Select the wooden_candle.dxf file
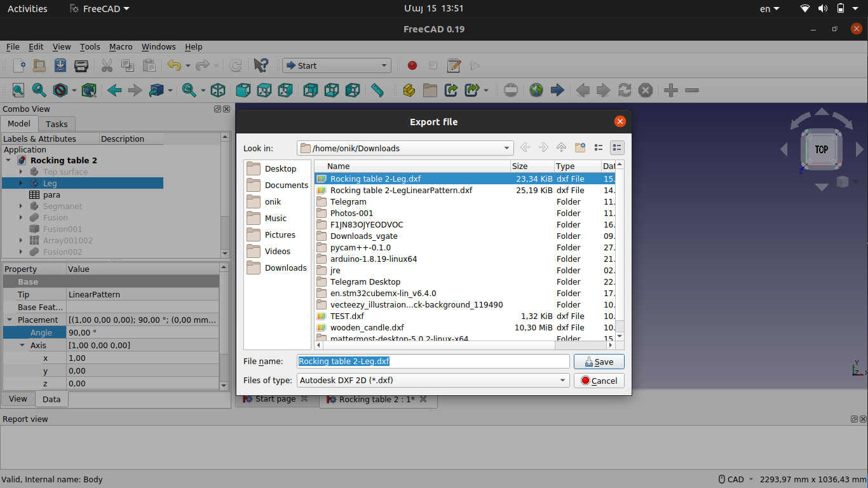Image resolution: width=868 pixels, height=488 pixels. click(x=367, y=327)
